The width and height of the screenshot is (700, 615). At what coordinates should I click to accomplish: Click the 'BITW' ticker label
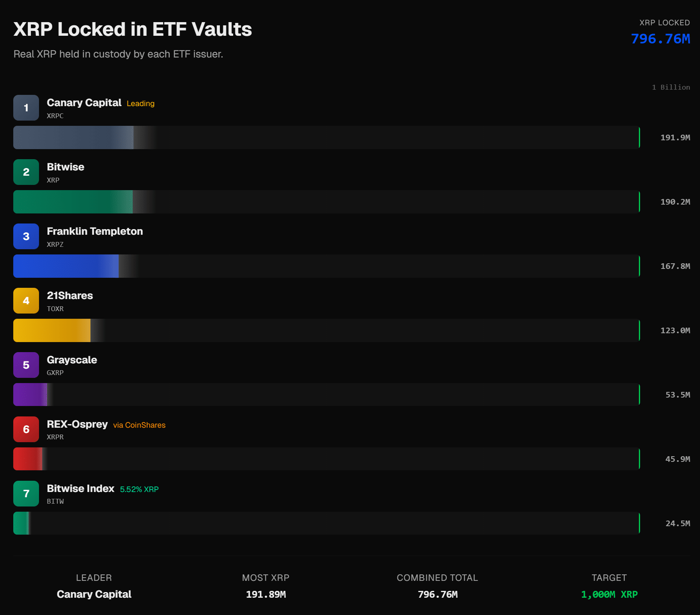pos(55,501)
